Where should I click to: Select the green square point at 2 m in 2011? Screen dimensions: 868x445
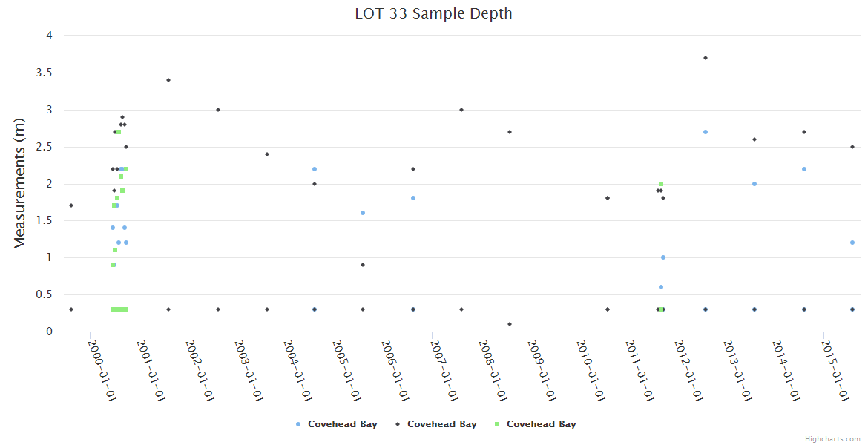[x=660, y=184]
